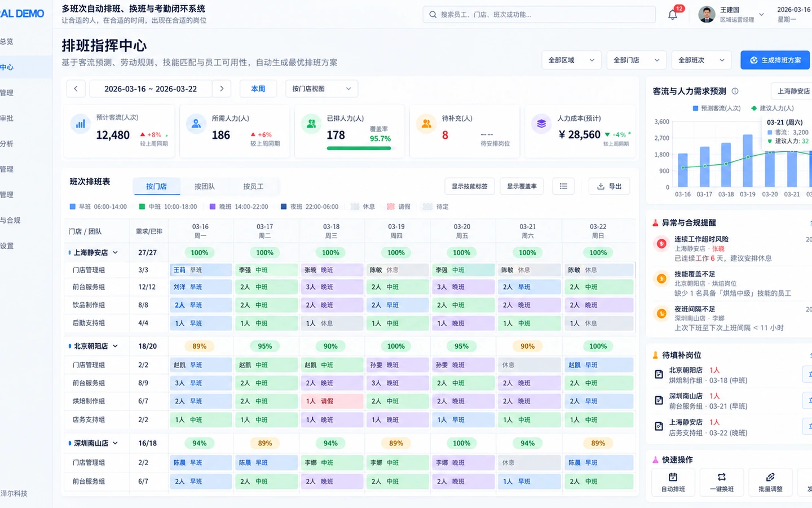This screenshot has width=812, height=508.
Task: Toggle 建议人力 chart legend
Action: click(773, 108)
